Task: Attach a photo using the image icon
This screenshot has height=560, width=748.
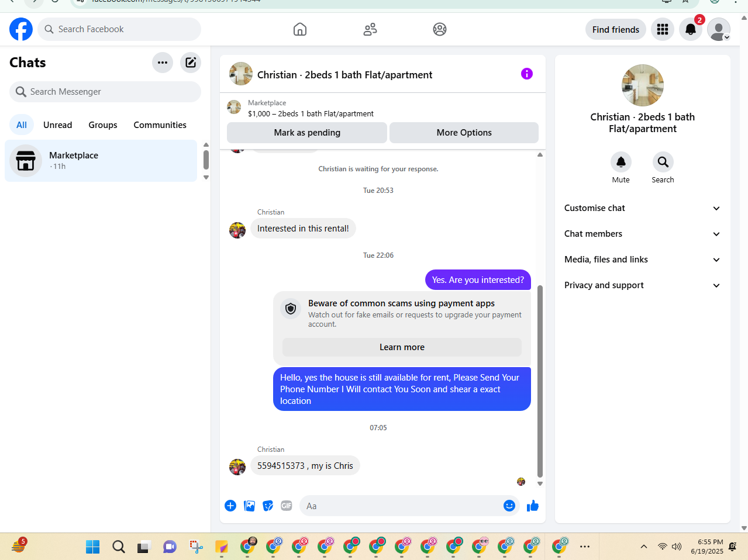Action: point(250,506)
